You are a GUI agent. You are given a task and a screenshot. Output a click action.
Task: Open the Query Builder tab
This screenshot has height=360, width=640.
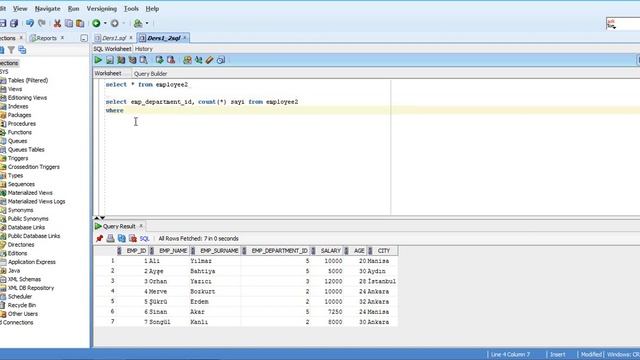tap(150, 73)
